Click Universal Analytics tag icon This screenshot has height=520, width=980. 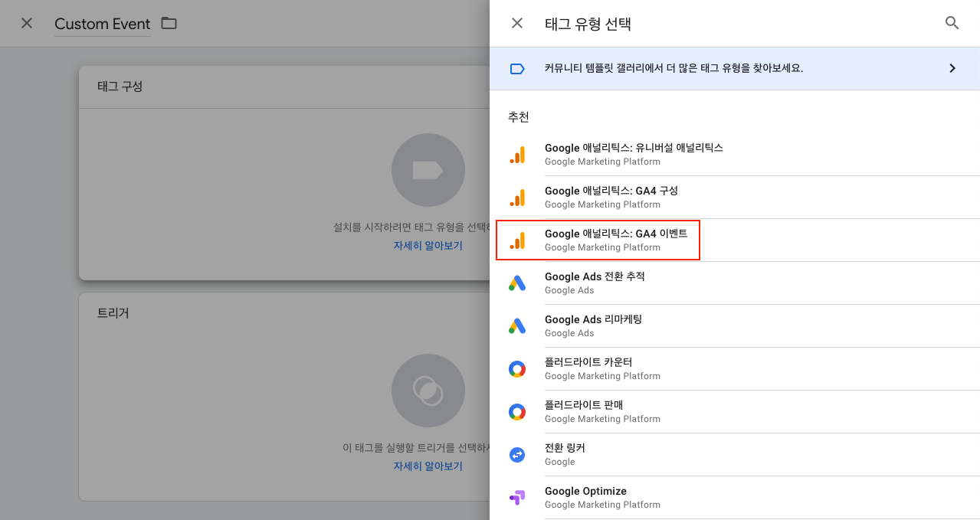pyautogui.click(x=517, y=155)
